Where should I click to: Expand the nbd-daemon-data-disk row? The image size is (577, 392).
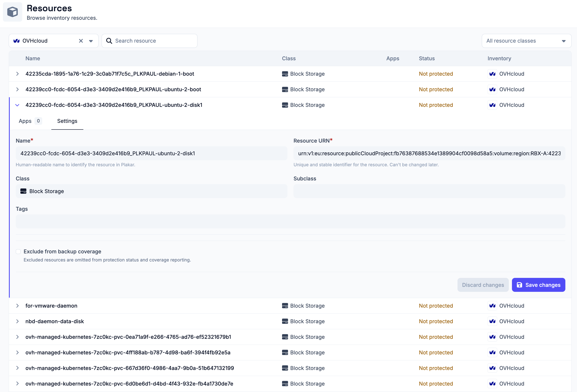click(17, 321)
